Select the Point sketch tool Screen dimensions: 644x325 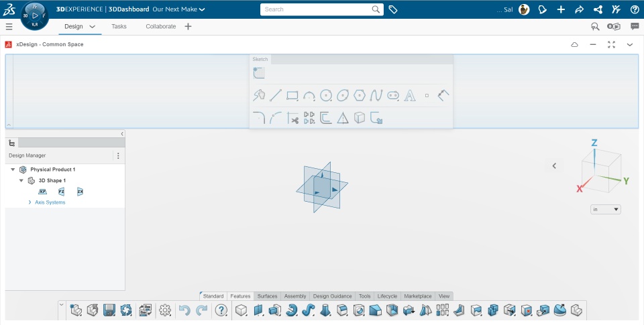427,96
